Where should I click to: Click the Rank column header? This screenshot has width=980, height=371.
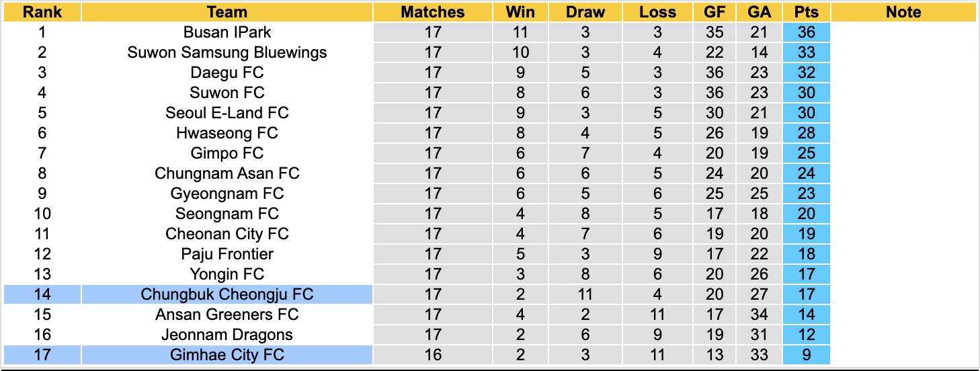[42, 12]
